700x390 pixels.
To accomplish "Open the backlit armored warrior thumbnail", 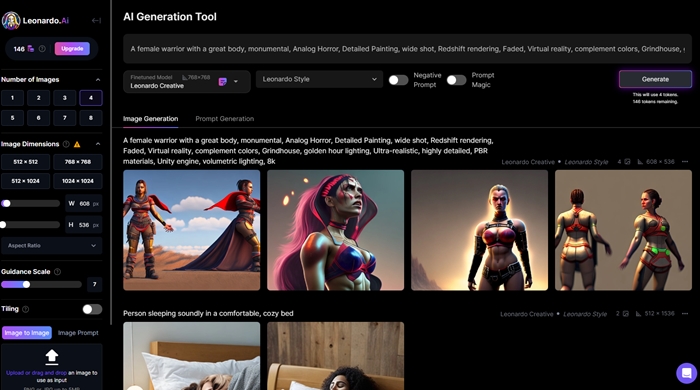I will click(x=479, y=230).
